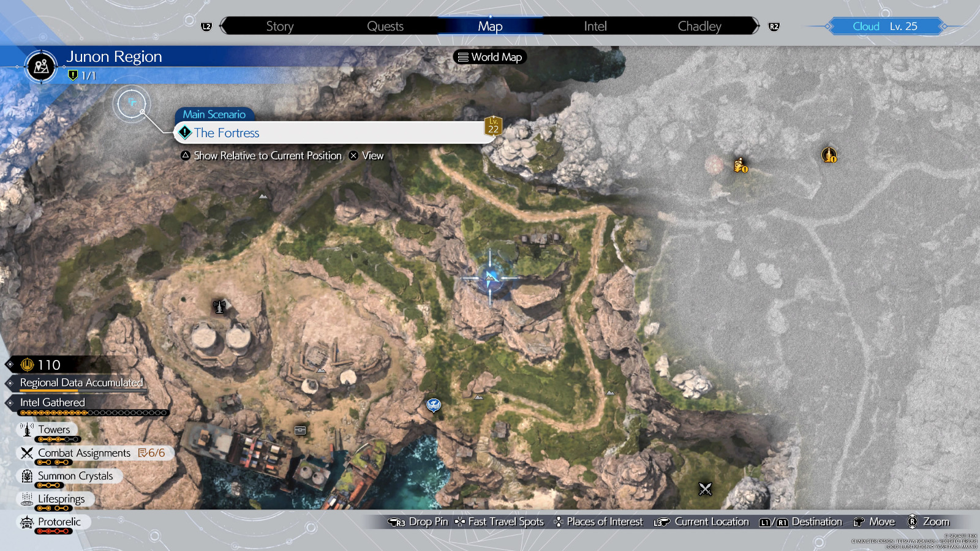The image size is (980, 551).
Task: Expand the Intel Gathered section
Action: tap(52, 402)
